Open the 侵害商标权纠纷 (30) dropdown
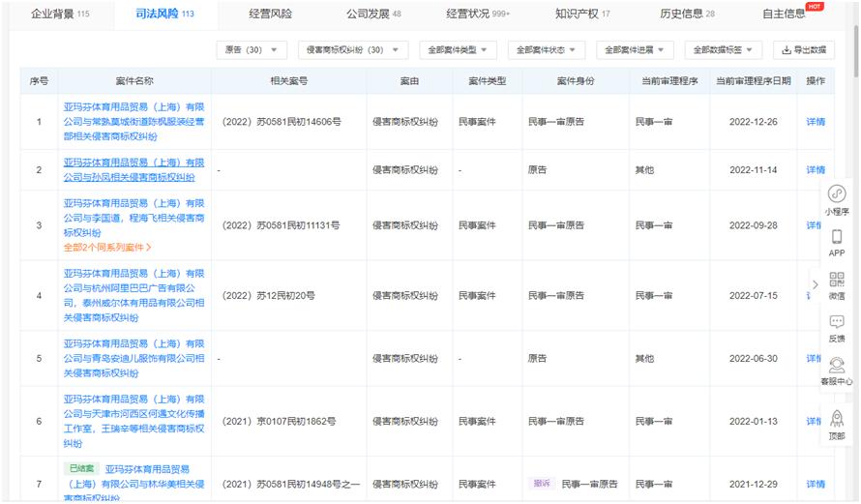Viewport: 861px width, 504px height. [352, 49]
